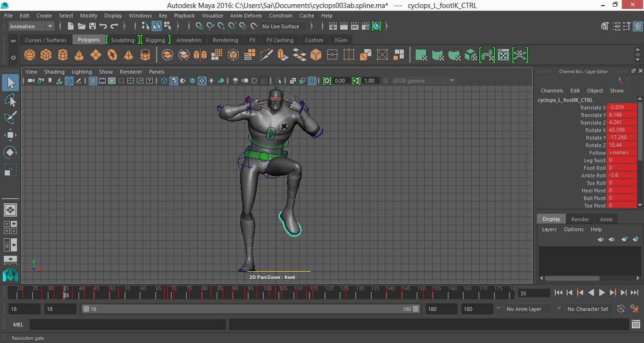The width and height of the screenshot is (644, 343).
Task: Click the Mirror geometry shelf icon
Action: [201, 55]
